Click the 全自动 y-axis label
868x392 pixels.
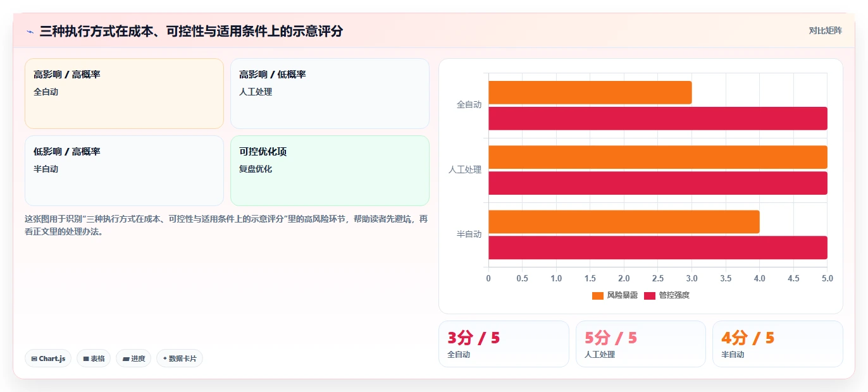click(x=469, y=105)
